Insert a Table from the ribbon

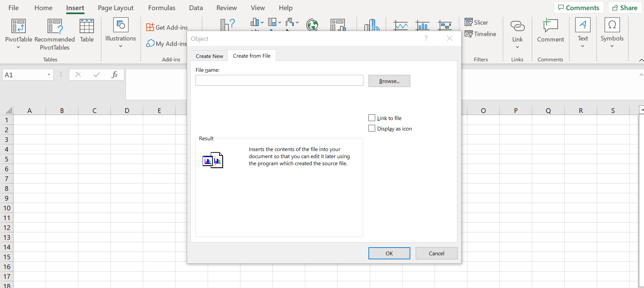87,30
